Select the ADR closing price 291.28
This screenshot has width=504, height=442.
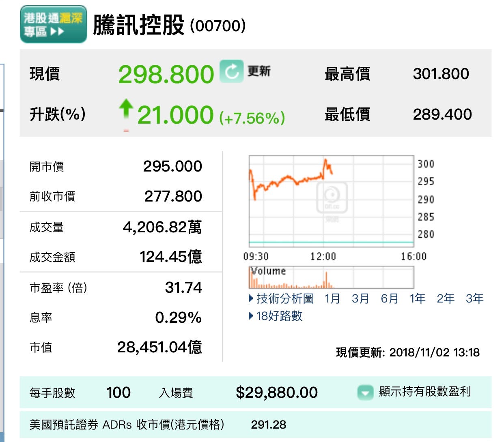tap(269, 425)
